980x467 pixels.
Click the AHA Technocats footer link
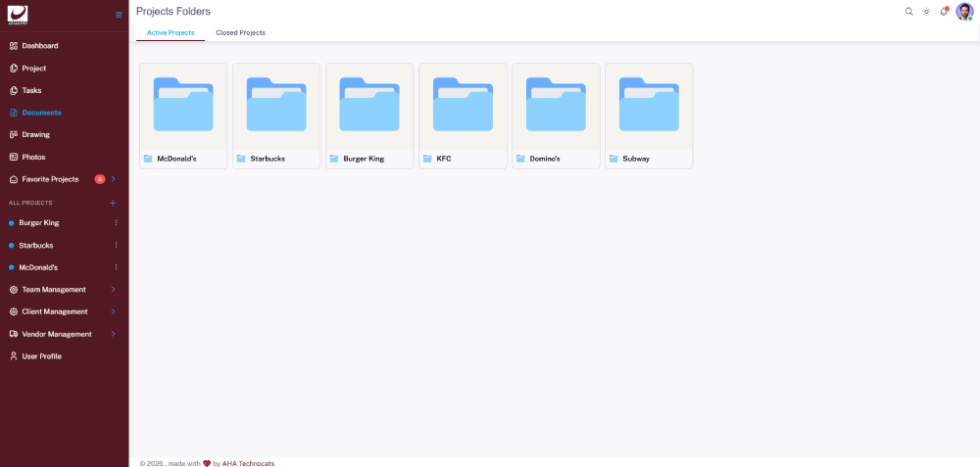tap(248, 463)
